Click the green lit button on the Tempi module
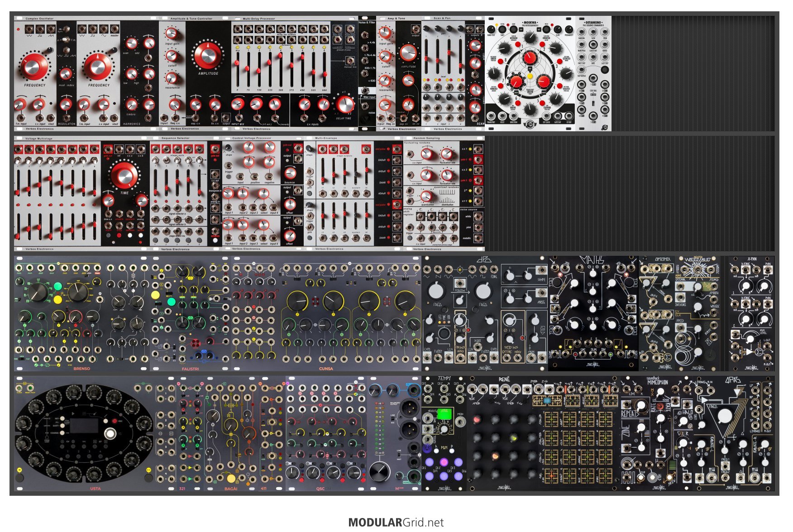Image resolution: width=793 pixels, height=532 pixels. point(444,413)
